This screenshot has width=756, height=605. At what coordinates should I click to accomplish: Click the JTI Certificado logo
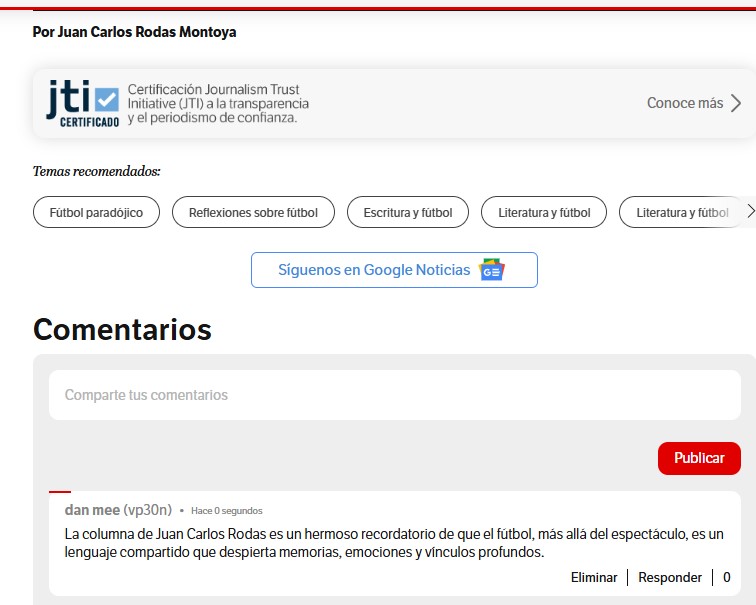click(82, 104)
